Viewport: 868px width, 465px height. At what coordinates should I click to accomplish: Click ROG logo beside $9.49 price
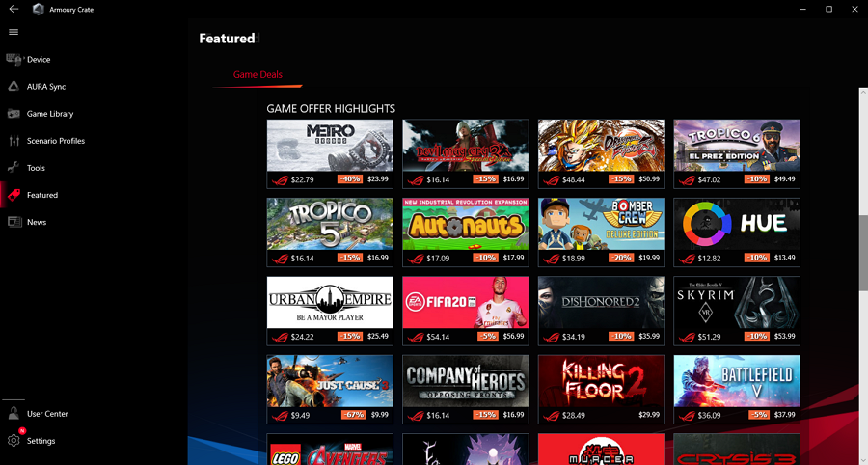coord(280,416)
